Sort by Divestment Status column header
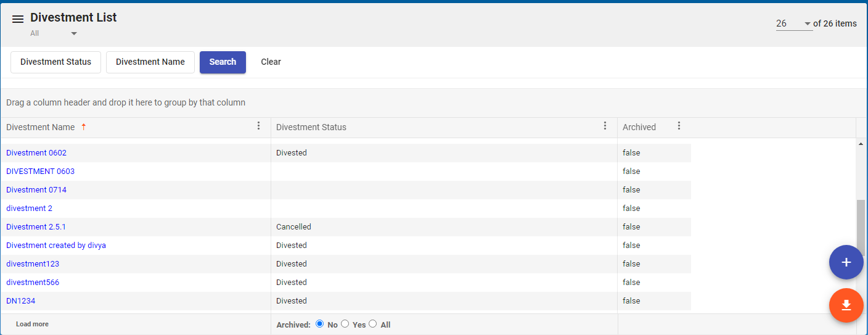Screen dimensions: 868x335 (x=311, y=127)
